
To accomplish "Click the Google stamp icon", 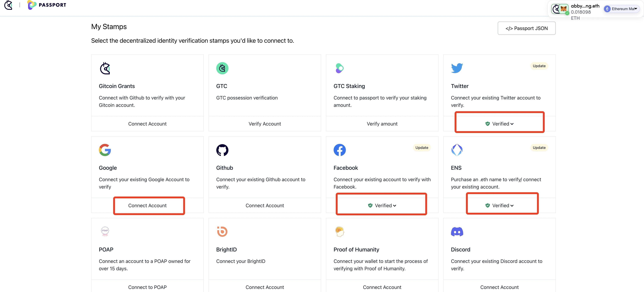I will tap(105, 150).
